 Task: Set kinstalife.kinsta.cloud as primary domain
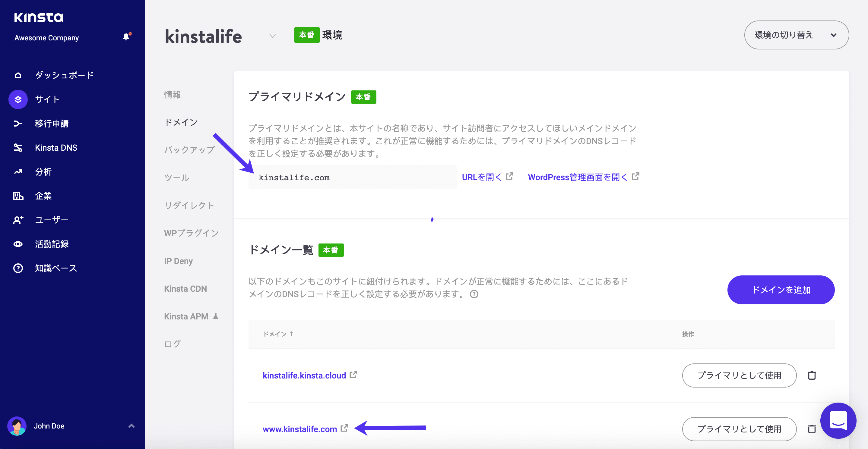tap(739, 375)
